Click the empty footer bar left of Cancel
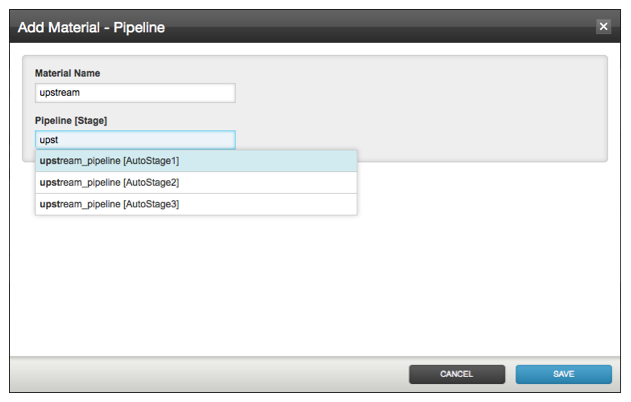 [x=200, y=374]
